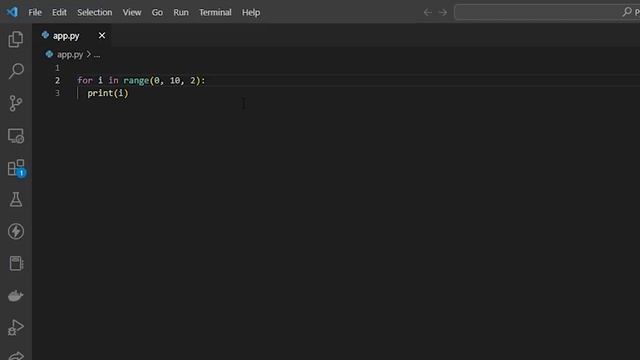Open the notebook icon view in the activity bar
This screenshot has width=640, height=360.
click(x=16, y=264)
